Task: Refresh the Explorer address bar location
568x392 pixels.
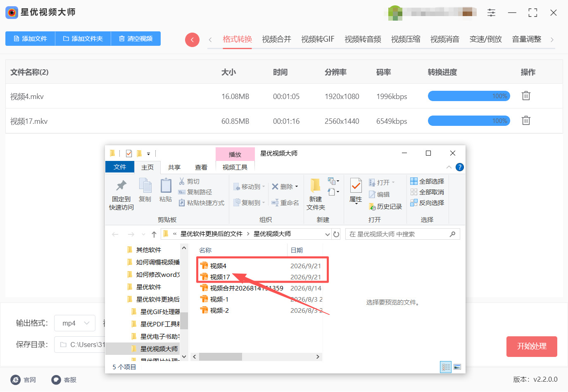Action: [x=336, y=234]
